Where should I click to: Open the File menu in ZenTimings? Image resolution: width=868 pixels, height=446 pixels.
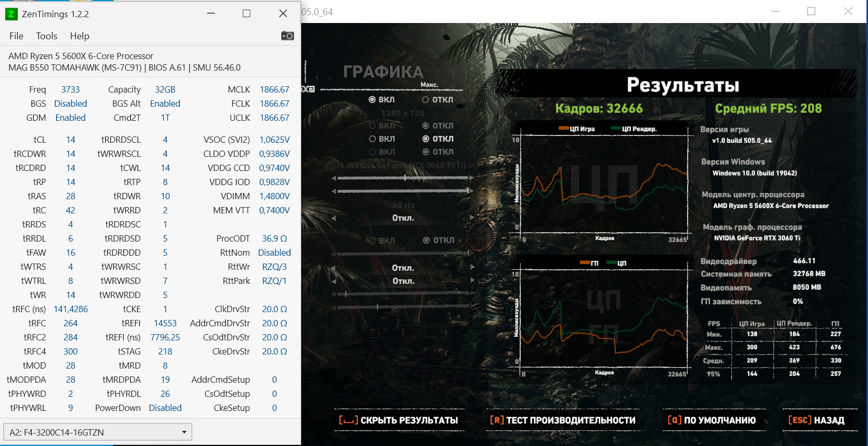pos(16,36)
